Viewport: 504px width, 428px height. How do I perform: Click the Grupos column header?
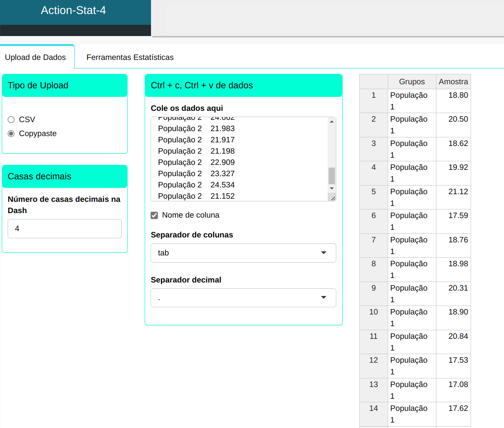pos(412,82)
